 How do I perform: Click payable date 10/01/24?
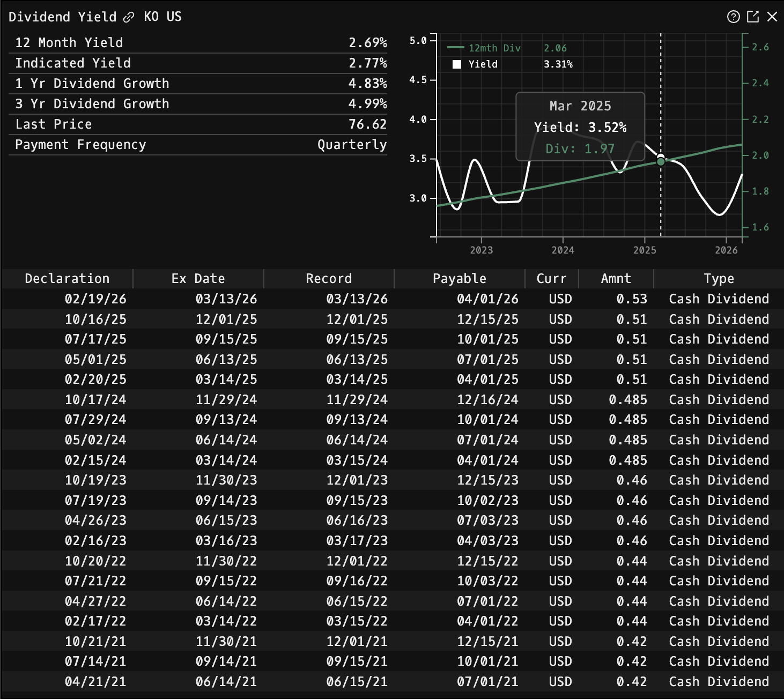(488, 420)
